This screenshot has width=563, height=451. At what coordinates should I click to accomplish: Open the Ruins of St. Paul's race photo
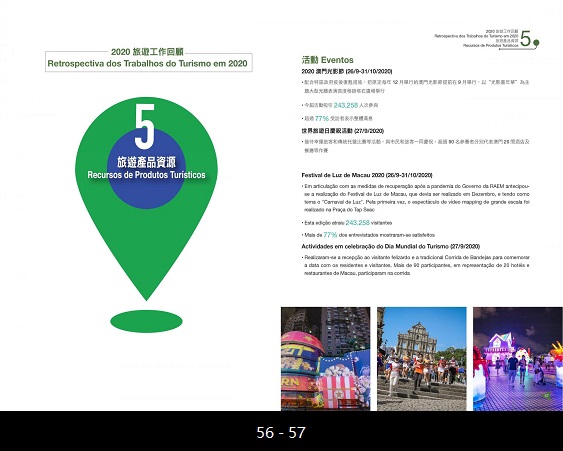click(422, 359)
